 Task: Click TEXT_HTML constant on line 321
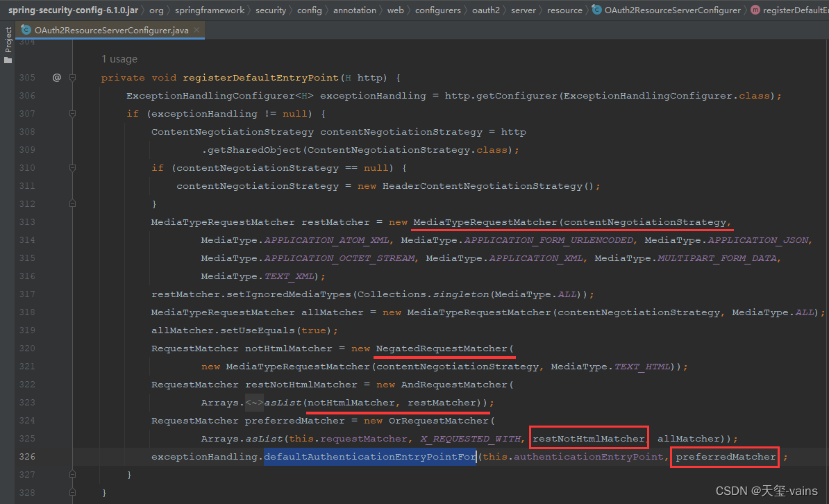pos(642,367)
